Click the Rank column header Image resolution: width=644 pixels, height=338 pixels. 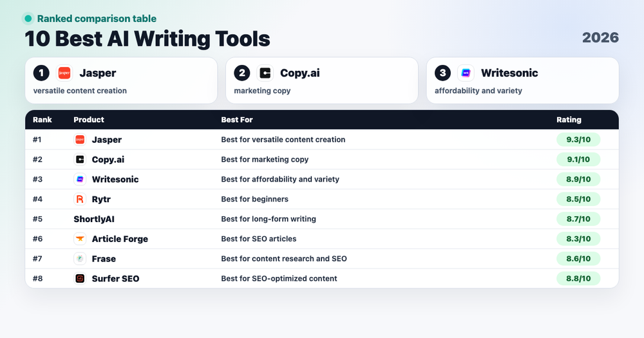[x=43, y=120]
